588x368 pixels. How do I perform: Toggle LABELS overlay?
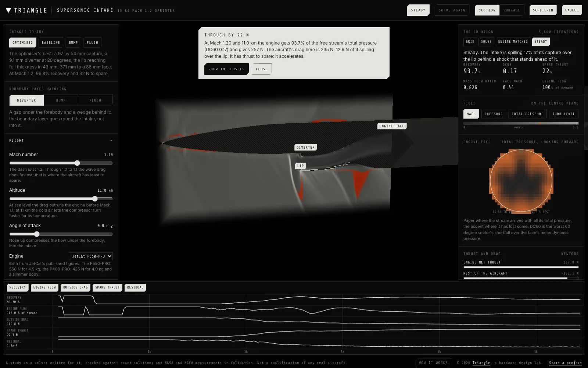[x=572, y=10]
